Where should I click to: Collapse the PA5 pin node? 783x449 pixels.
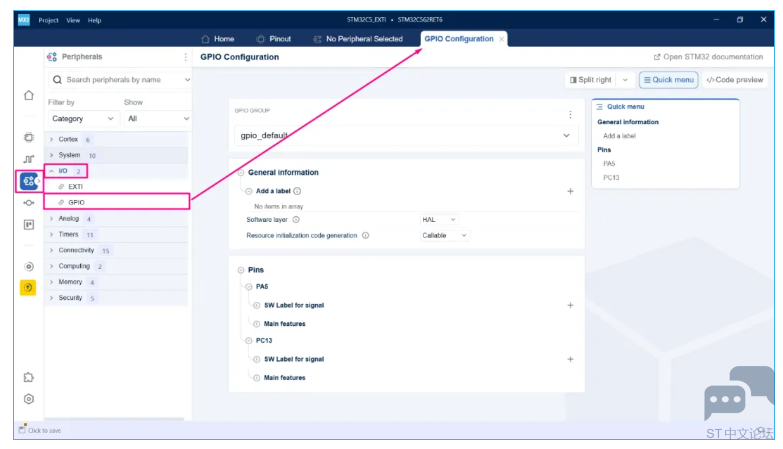[x=249, y=287]
